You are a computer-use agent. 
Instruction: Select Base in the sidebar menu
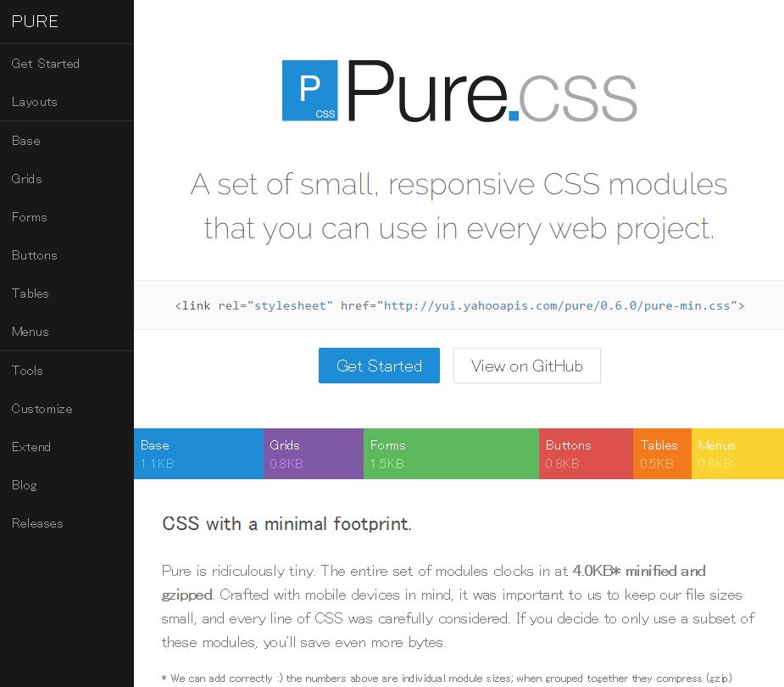(66, 141)
